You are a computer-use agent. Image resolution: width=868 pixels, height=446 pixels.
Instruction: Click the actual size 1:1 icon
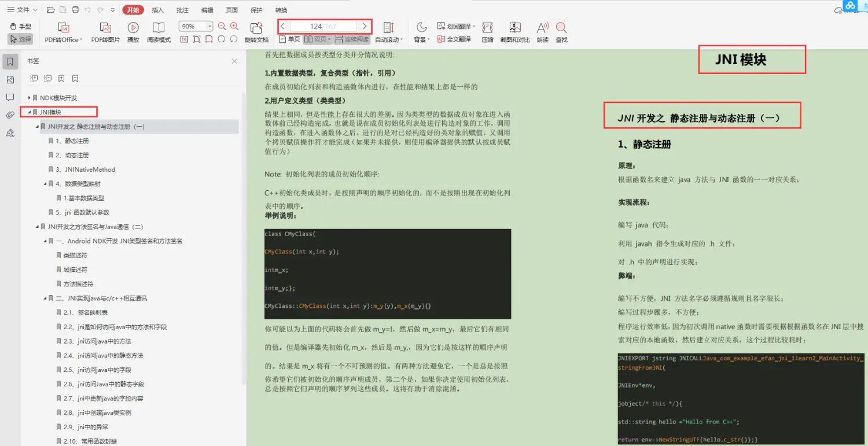[184, 39]
